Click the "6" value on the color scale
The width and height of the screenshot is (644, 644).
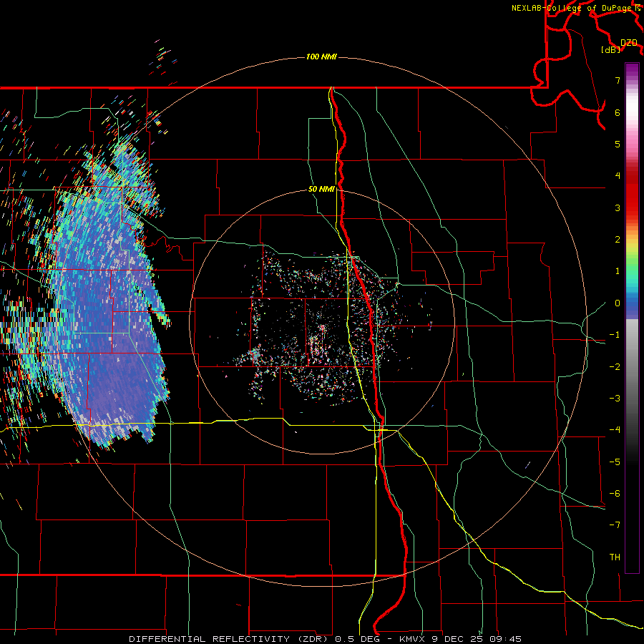click(618, 112)
